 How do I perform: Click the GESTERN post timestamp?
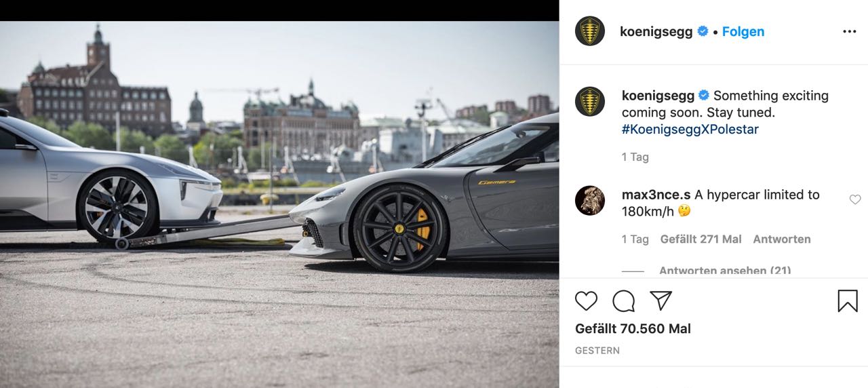[x=597, y=351]
